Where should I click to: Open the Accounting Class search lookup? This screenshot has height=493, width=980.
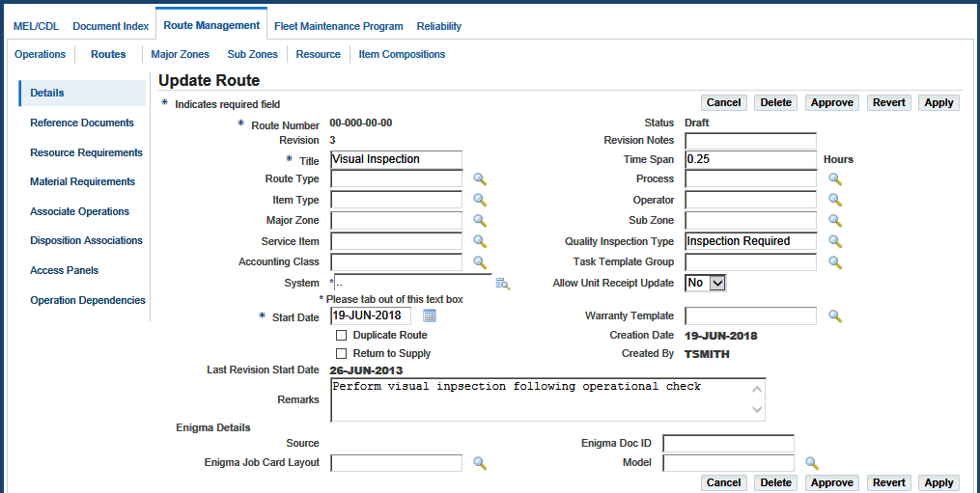point(479,262)
